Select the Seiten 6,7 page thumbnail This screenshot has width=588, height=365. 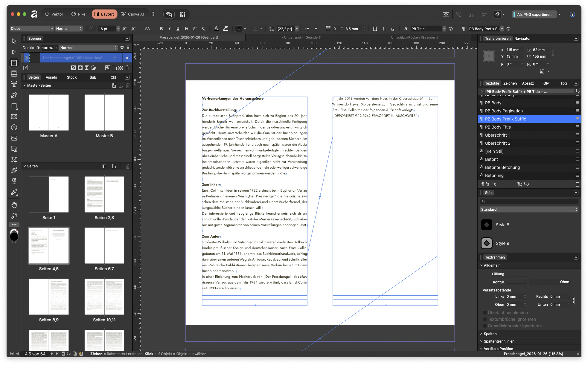pos(104,246)
